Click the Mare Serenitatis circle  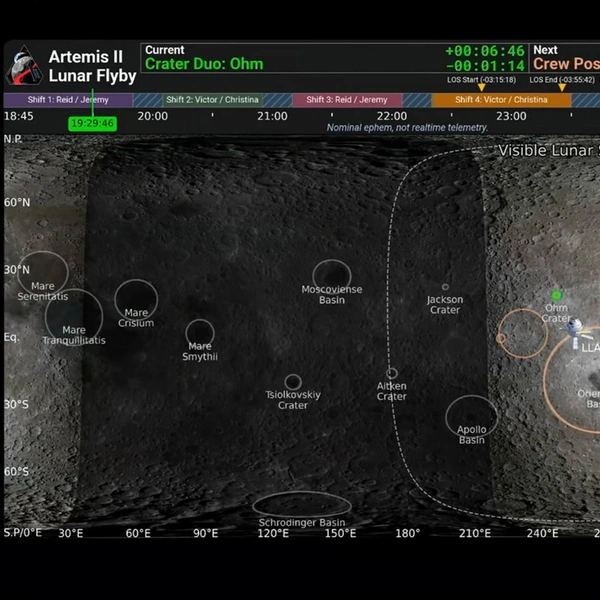(43, 272)
